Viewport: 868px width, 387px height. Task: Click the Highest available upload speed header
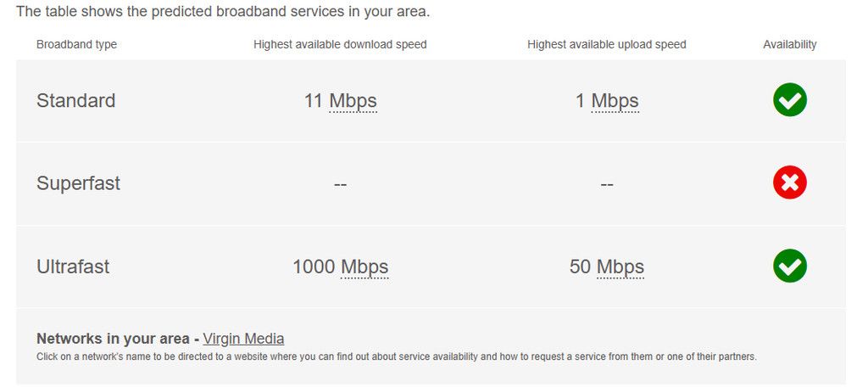[607, 44]
